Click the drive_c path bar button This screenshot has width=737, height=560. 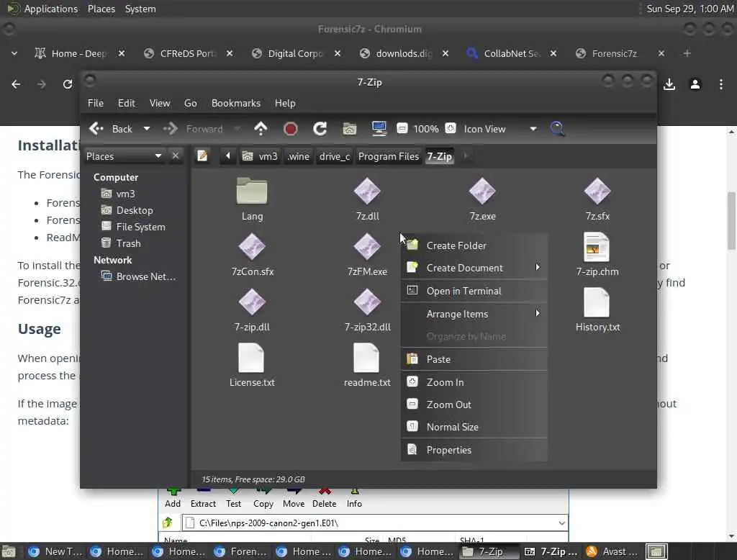point(335,155)
